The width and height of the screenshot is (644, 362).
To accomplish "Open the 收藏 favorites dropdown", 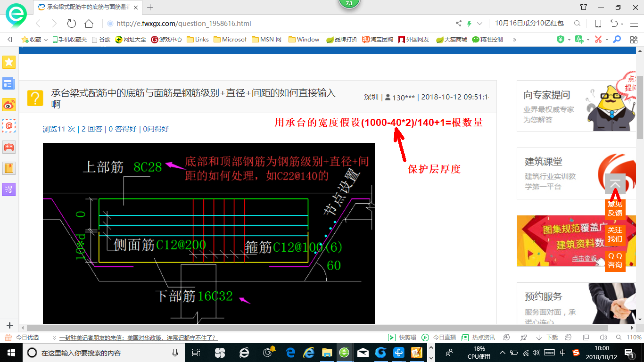I will [34, 40].
